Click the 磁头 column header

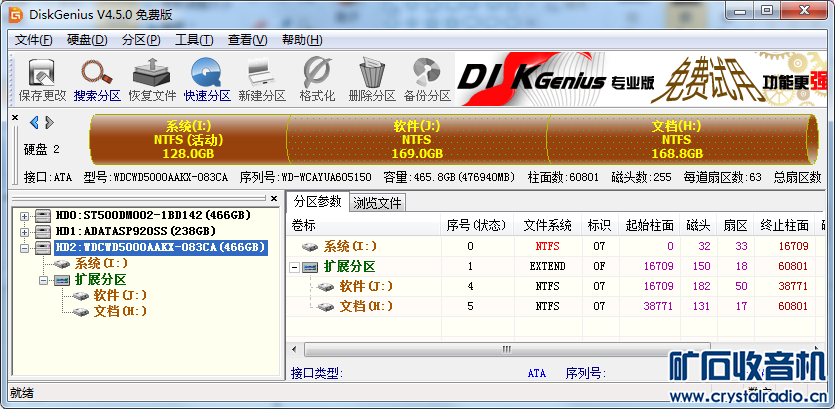pyautogui.click(x=699, y=226)
